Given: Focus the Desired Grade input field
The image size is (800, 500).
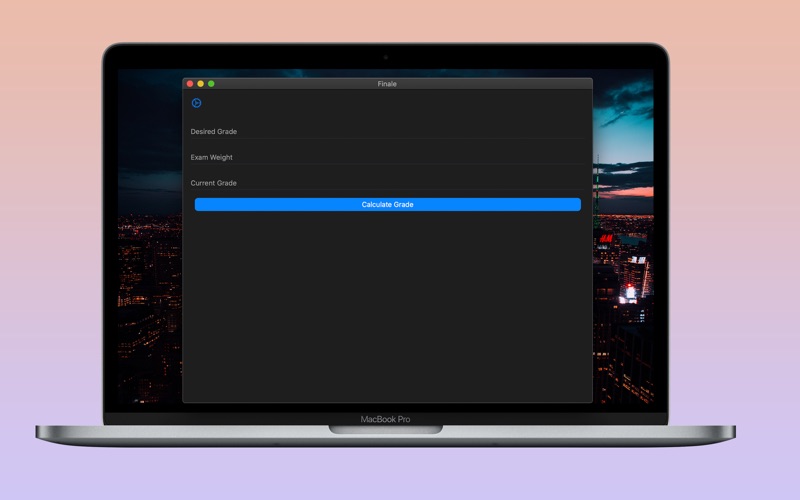Looking at the screenshot, I should (x=387, y=132).
